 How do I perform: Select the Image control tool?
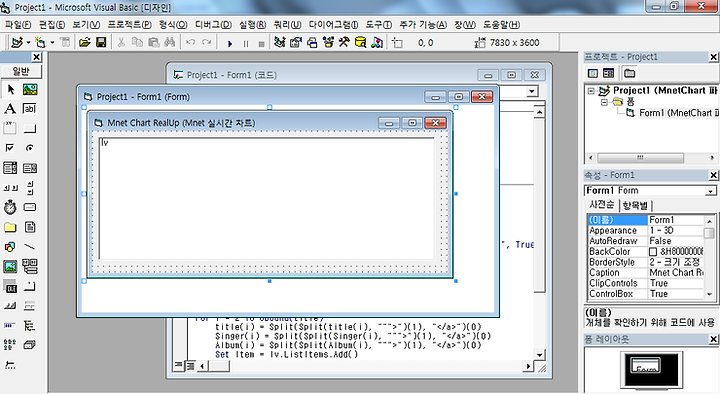10,266
